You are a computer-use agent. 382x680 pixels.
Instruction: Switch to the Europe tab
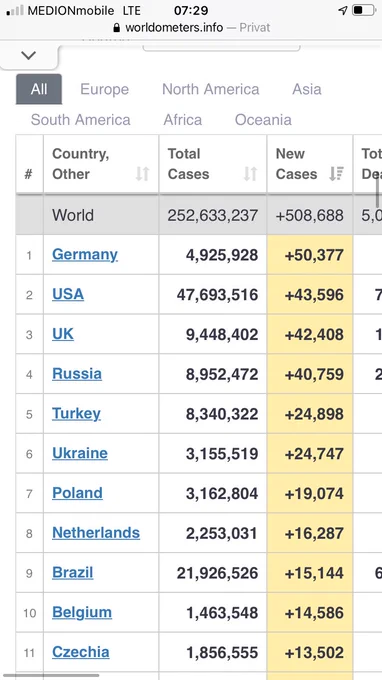104,89
